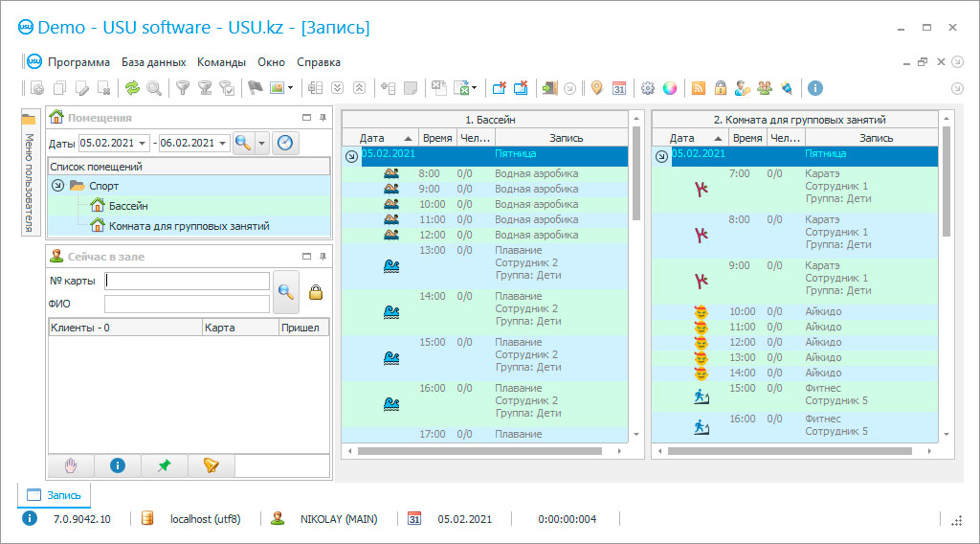
Task: Click the info button under clients list
Action: (x=118, y=465)
